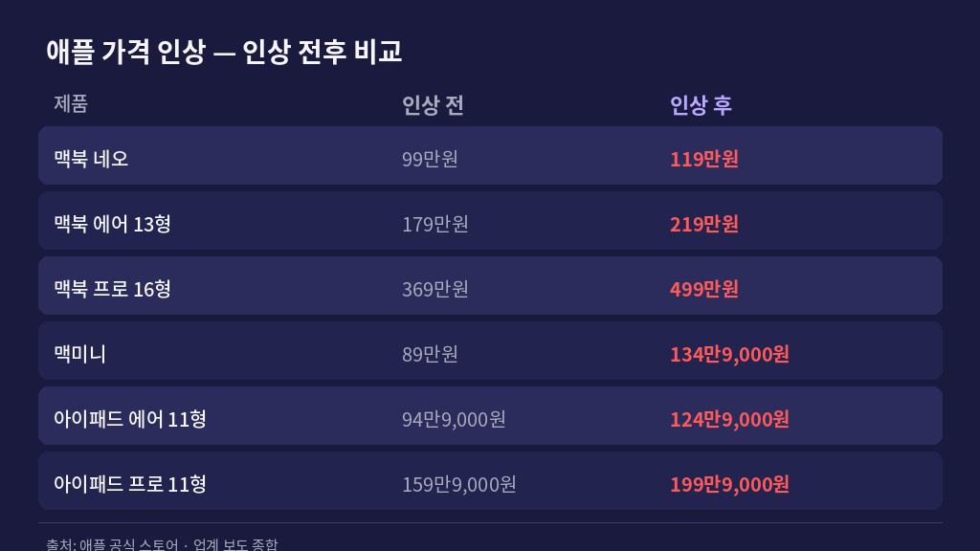Select the '아이패드 에어 11형' product name
Viewport: 980px width, 551px height.
pos(130,419)
